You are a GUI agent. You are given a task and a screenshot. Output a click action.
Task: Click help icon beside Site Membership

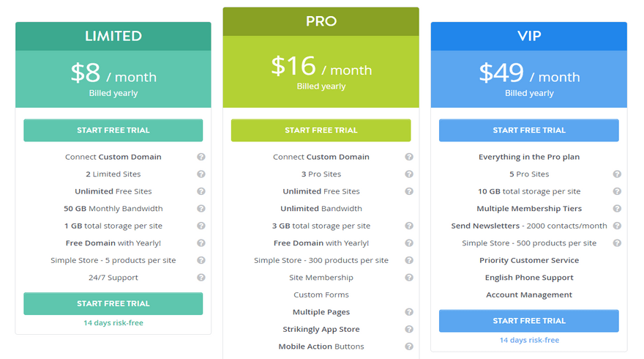click(x=409, y=278)
